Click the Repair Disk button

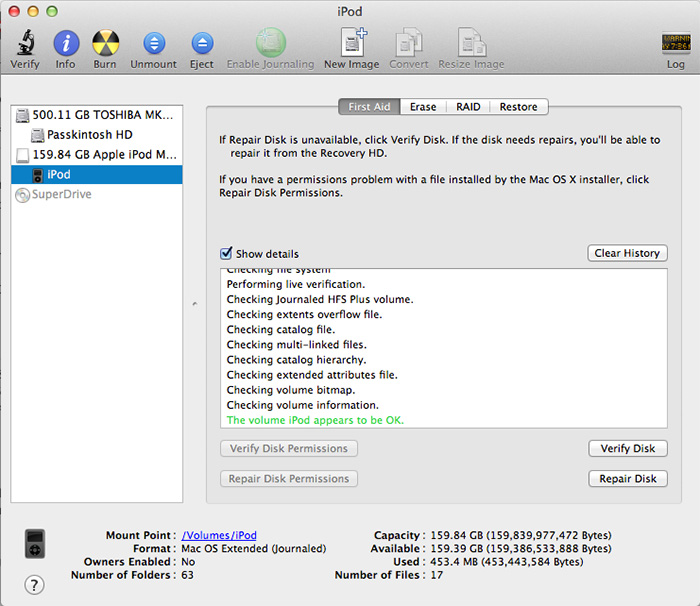click(627, 479)
